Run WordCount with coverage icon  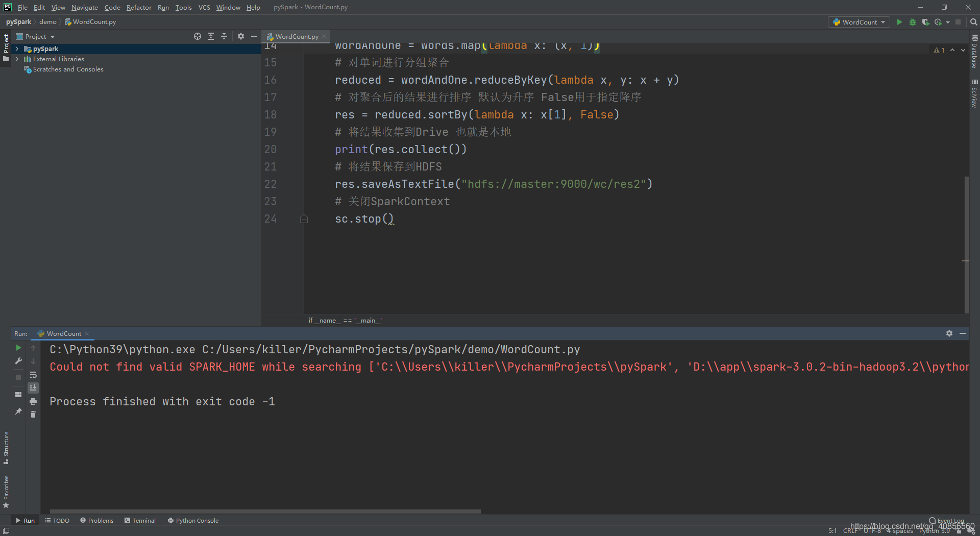[925, 22]
